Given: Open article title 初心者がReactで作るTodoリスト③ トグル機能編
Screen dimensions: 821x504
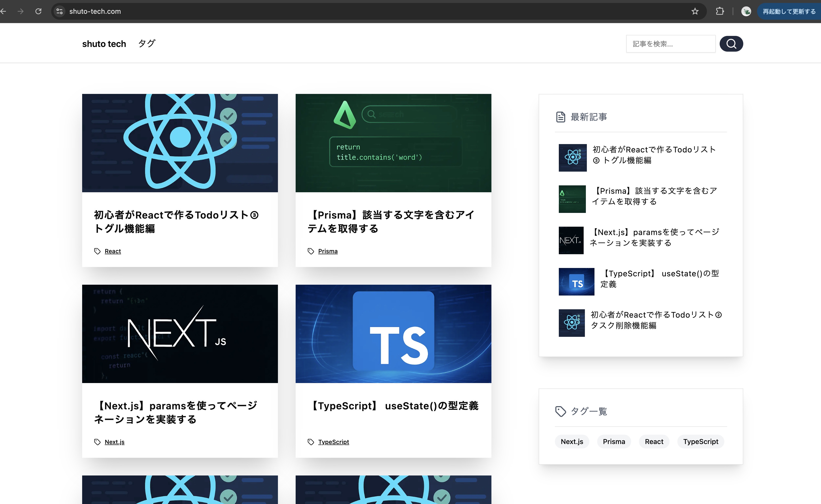Looking at the screenshot, I should click(176, 222).
